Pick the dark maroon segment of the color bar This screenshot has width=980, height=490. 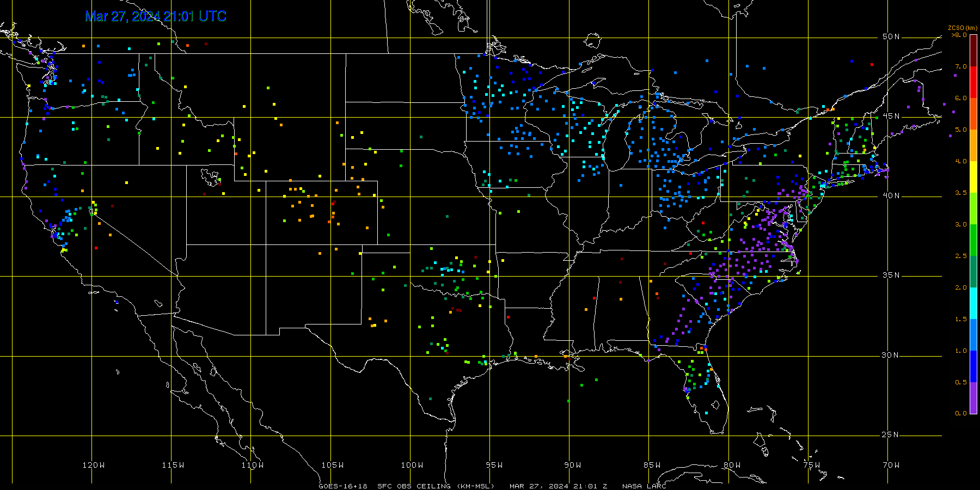coord(973,50)
